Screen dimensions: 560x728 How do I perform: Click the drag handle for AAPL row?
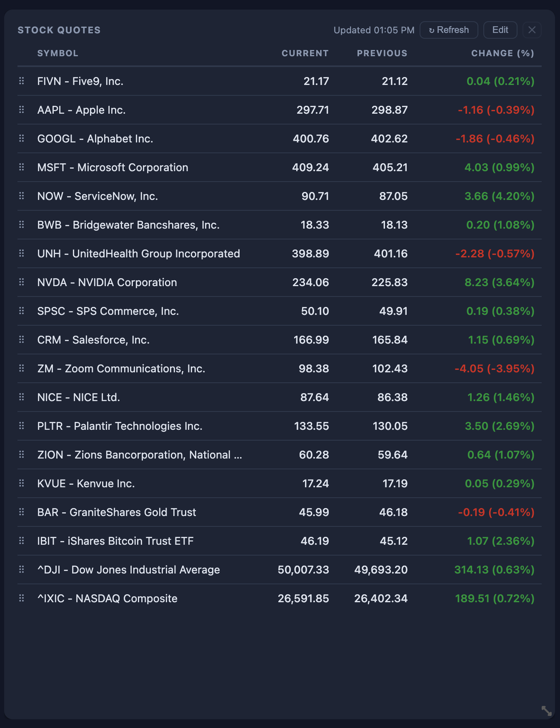coord(22,110)
